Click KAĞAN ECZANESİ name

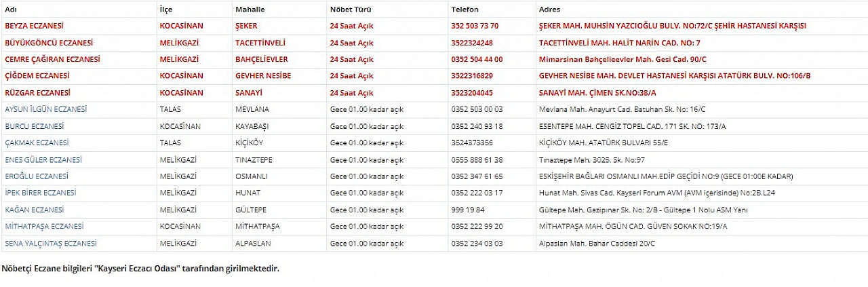[x=35, y=210]
